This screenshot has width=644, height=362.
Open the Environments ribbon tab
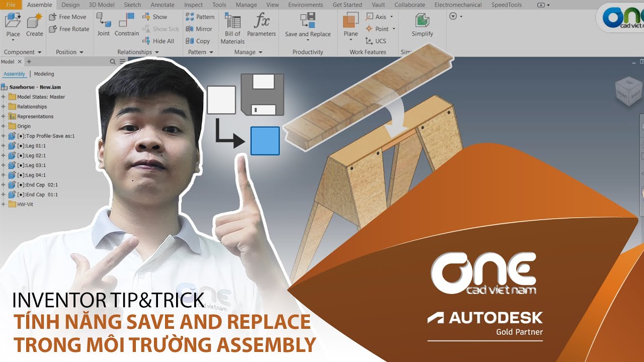coord(306,5)
